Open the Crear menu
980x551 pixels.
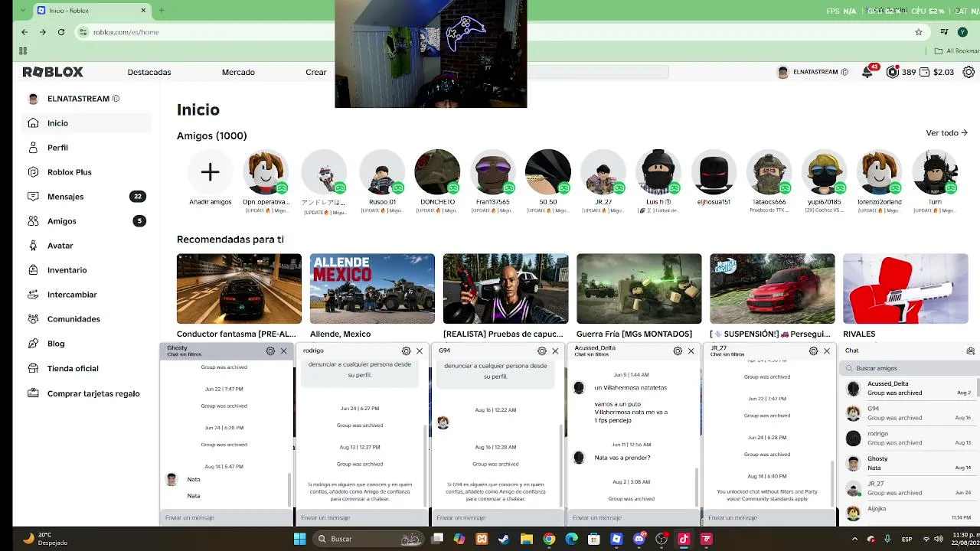tap(316, 72)
